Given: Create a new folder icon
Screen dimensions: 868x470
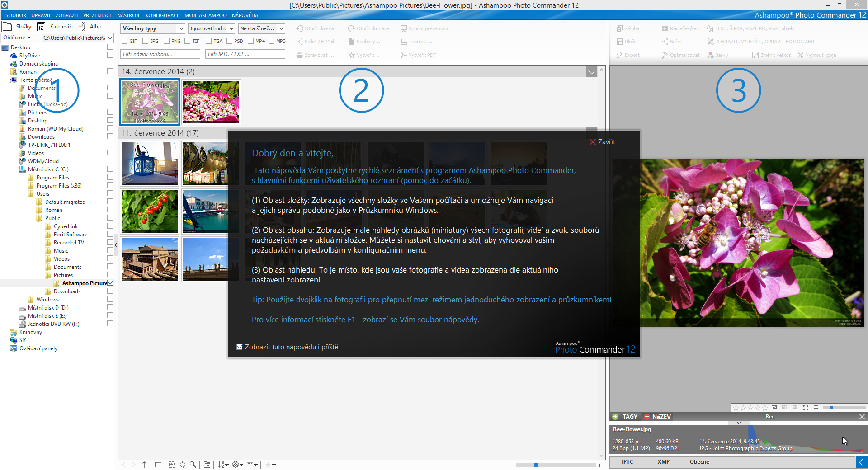Looking at the screenshot, I should point(207,465).
